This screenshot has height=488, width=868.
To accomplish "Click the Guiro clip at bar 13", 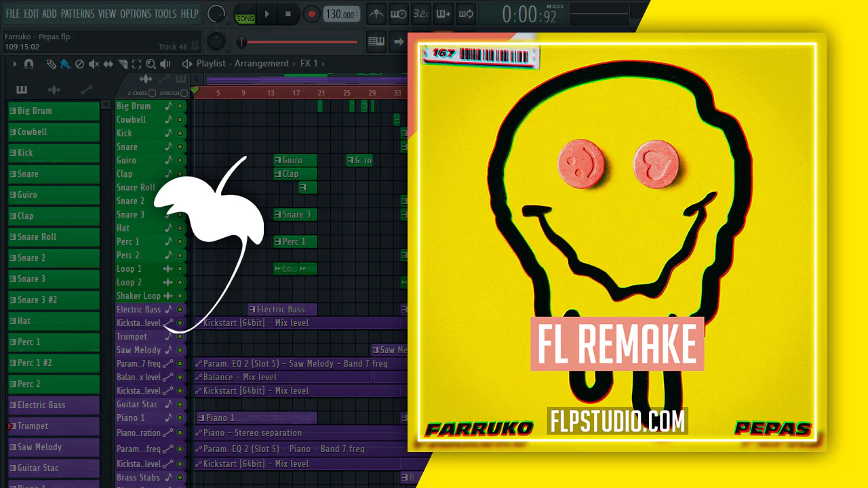I will point(295,161).
